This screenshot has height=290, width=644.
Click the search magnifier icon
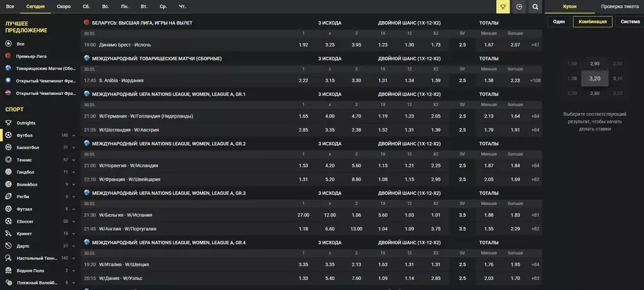pyautogui.click(x=535, y=7)
